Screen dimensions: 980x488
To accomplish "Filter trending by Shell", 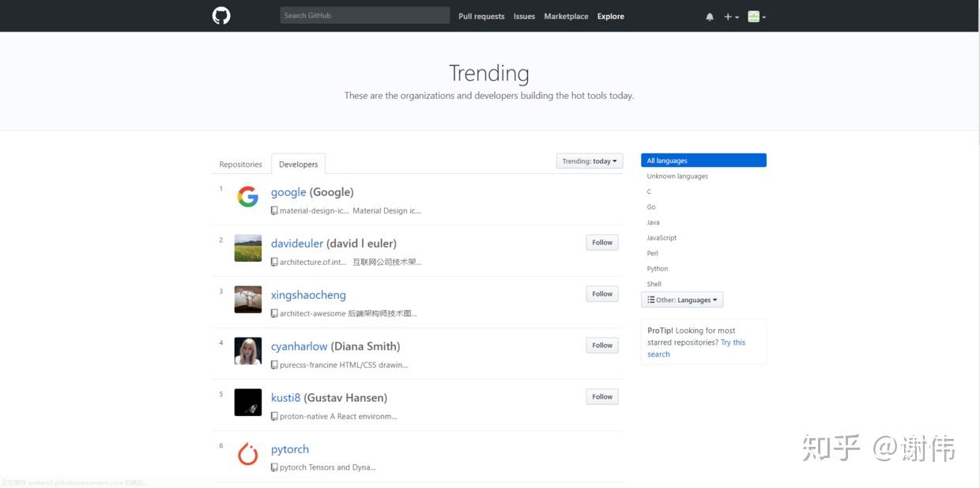I will (654, 285).
